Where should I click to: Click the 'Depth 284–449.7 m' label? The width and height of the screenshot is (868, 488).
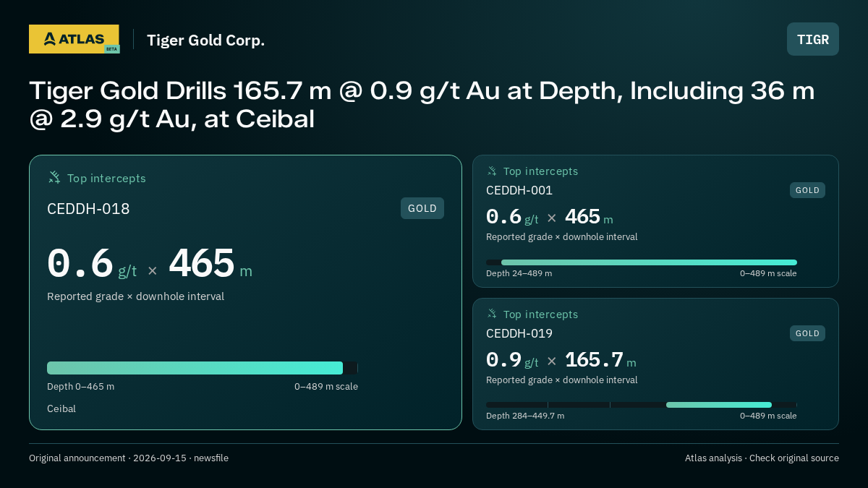(x=525, y=416)
